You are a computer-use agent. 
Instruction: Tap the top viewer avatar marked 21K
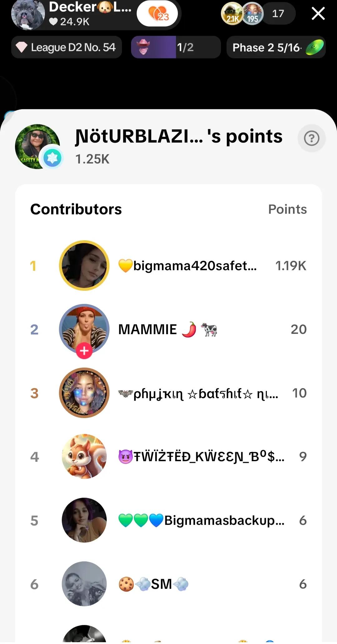point(232,14)
